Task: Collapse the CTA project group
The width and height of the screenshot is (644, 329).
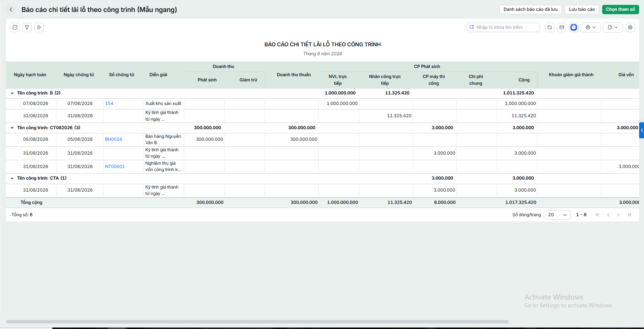Action: (12, 179)
